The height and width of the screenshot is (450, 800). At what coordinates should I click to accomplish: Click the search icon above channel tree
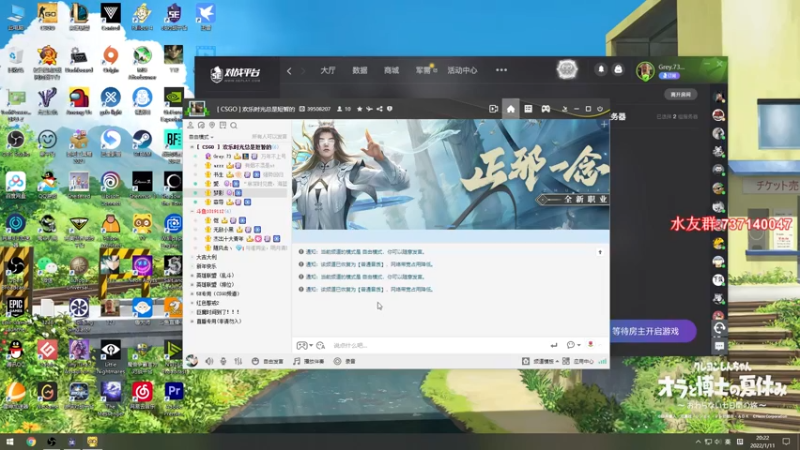point(234,125)
